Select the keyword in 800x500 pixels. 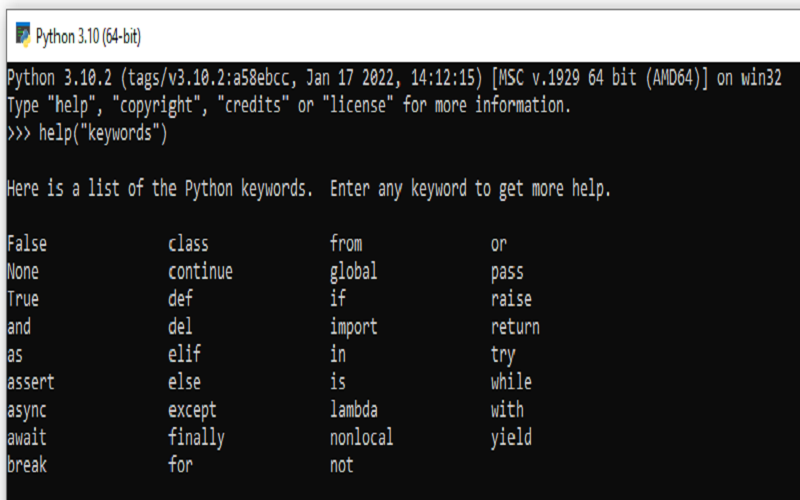(338, 354)
